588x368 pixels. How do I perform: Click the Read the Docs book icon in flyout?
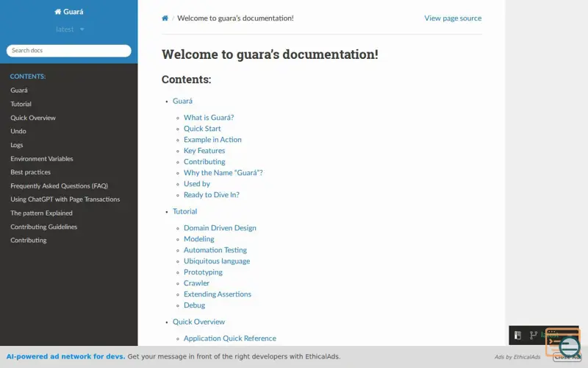point(518,335)
